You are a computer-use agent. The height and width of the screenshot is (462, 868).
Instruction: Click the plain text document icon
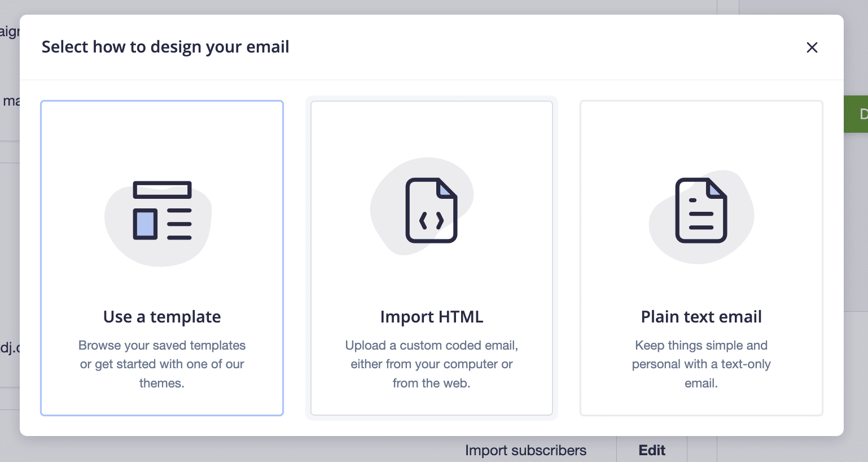(702, 210)
